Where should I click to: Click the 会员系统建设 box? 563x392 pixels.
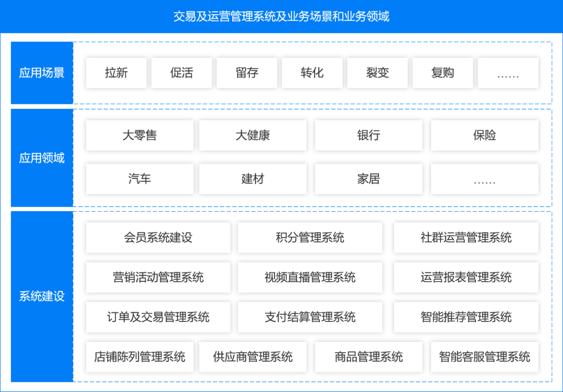(x=158, y=238)
